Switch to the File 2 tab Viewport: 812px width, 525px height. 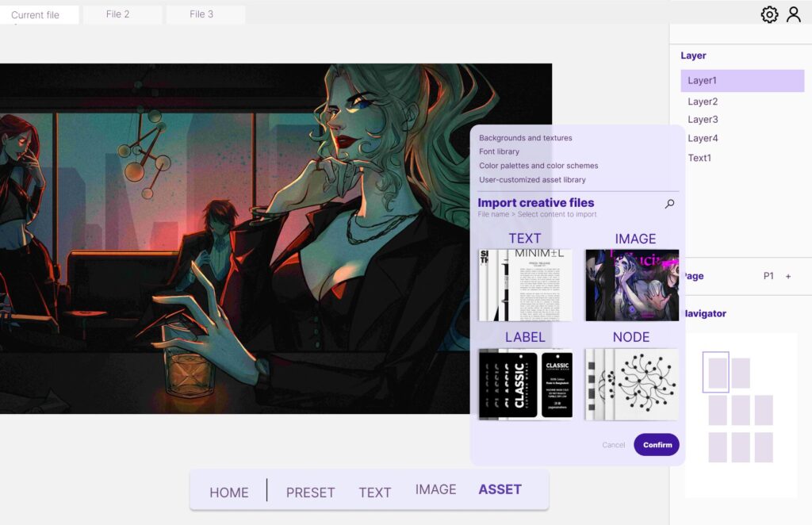118,14
